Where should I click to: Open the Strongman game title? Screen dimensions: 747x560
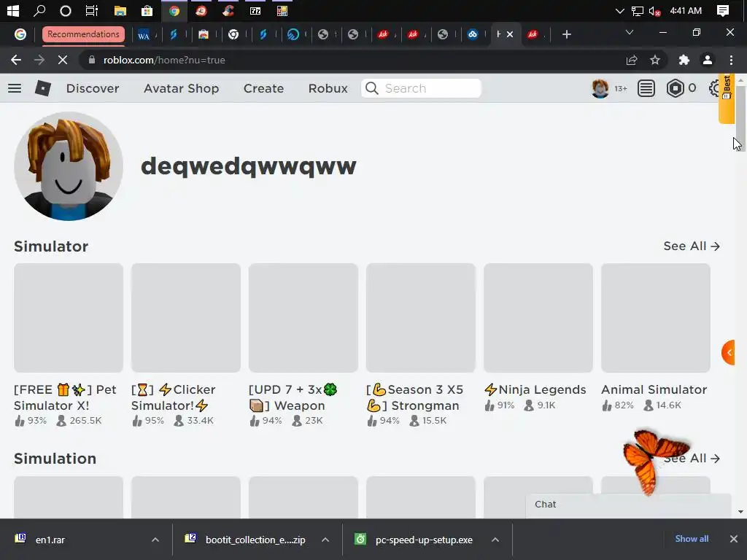point(414,397)
